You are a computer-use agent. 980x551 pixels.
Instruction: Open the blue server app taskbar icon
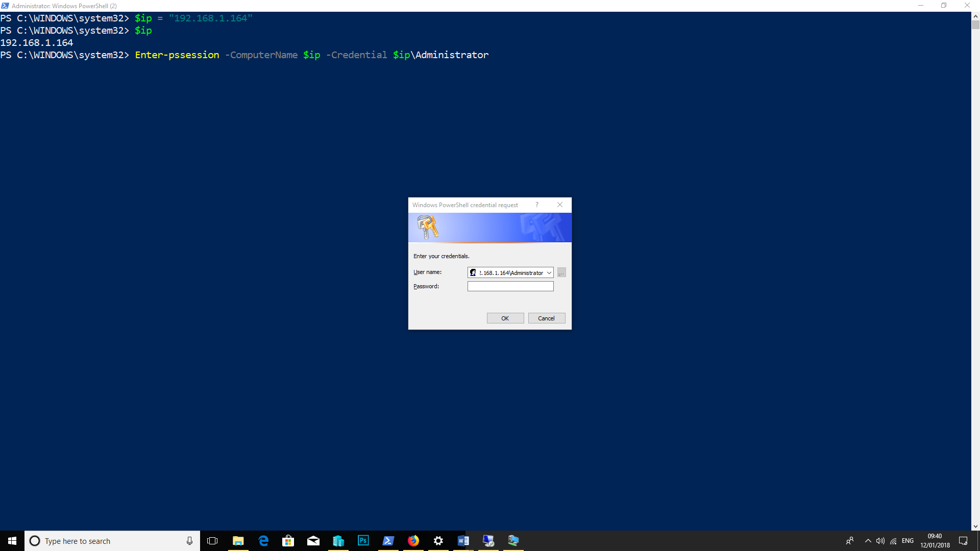coord(338,541)
